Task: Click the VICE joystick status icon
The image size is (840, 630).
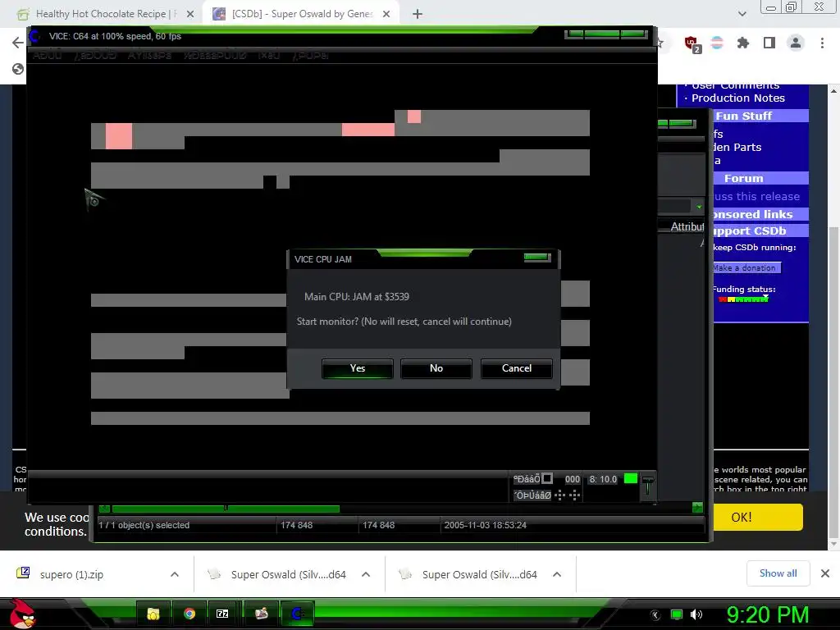Action: tap(568, 495)
